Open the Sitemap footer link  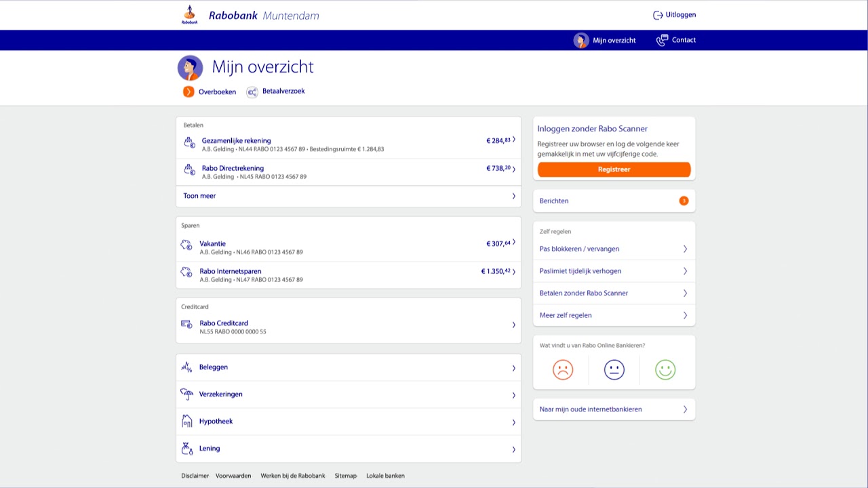tap(346, 476)
